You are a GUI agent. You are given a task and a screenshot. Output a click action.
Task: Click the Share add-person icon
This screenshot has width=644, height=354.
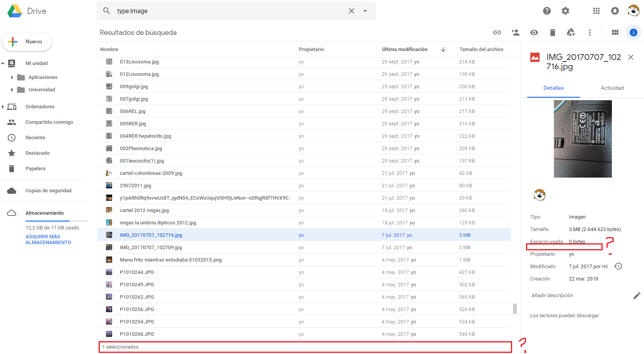(x=516, y=32)
